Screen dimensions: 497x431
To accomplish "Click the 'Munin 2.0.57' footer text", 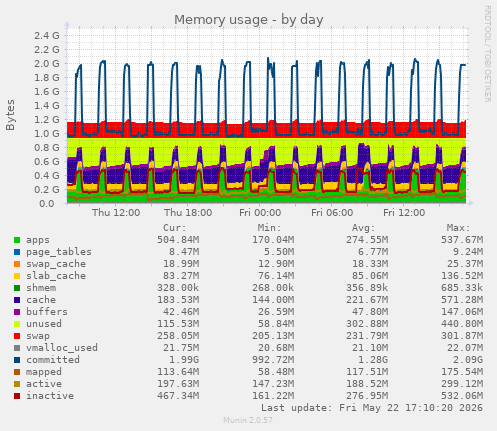I will 248,420.
